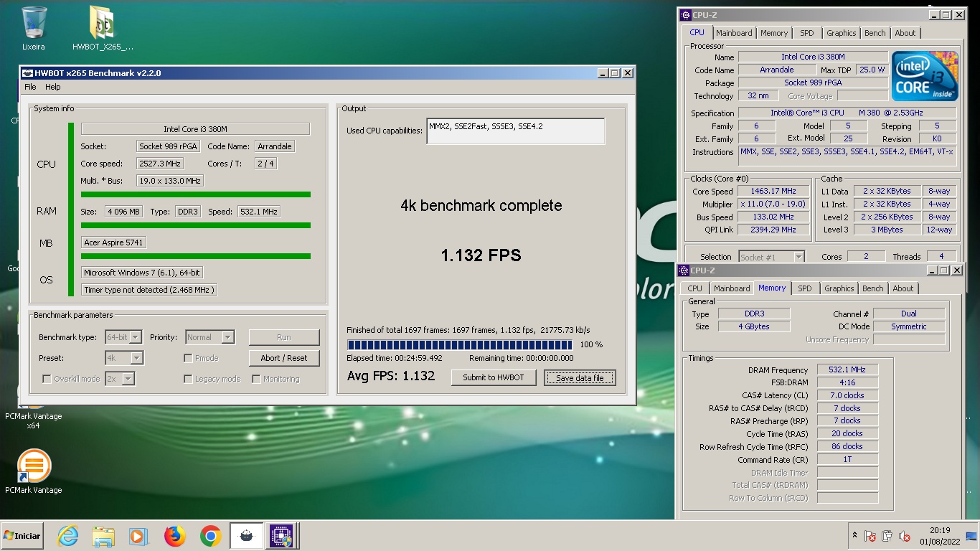Switch to About tab in top CPU-Z window
Screen dimensions: 980x551
point(905,33)
